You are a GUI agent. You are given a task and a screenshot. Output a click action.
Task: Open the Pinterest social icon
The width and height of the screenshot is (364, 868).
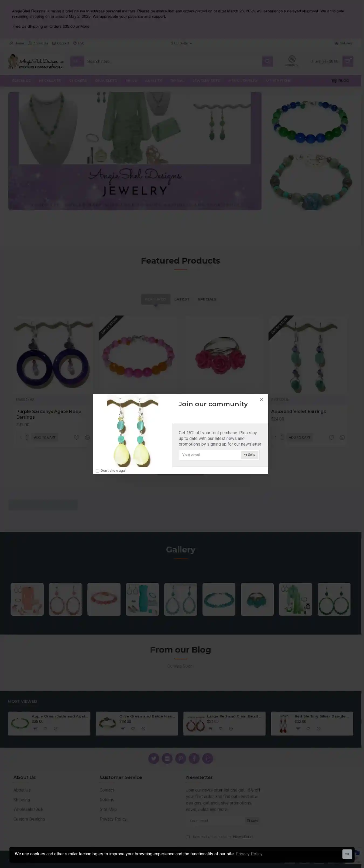(180, 758)
